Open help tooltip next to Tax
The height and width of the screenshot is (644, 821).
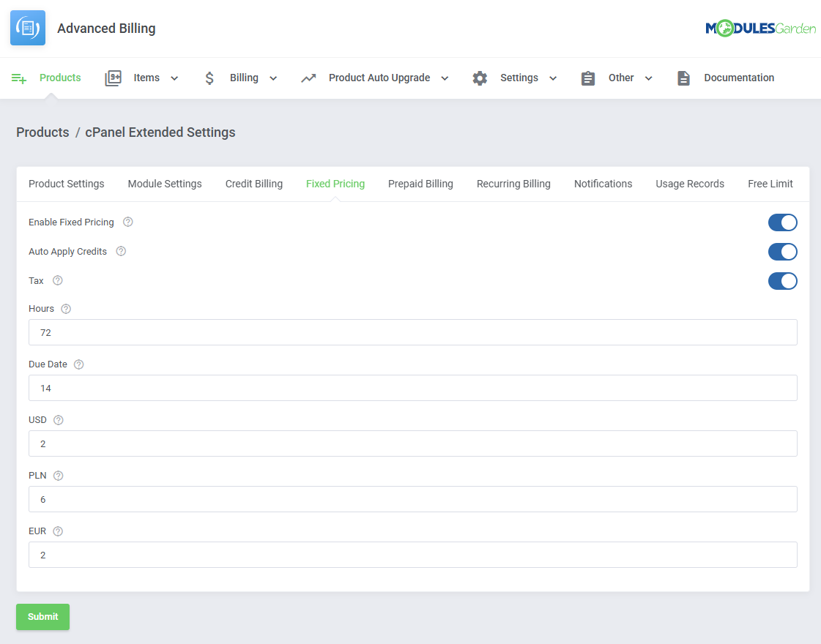[x=58, y=280]
